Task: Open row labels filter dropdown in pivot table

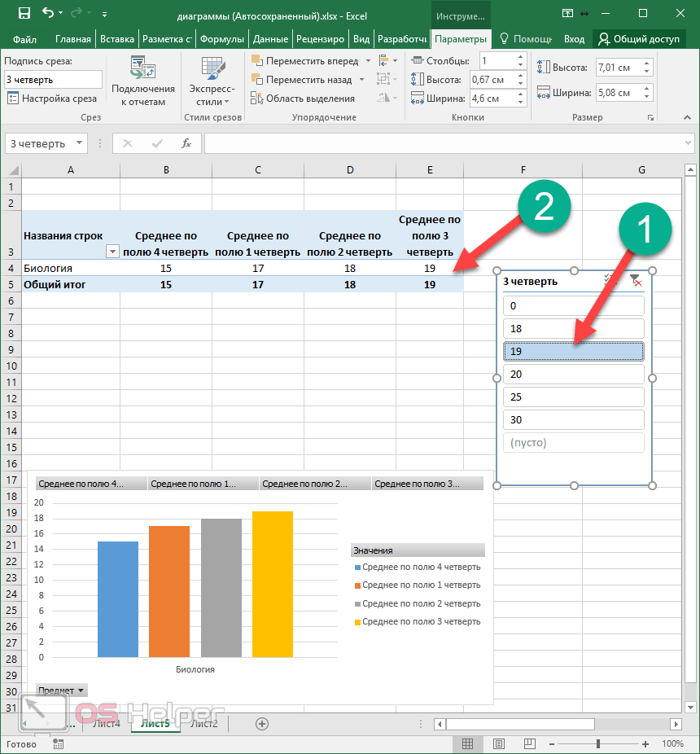Action: tap(112, 252)
